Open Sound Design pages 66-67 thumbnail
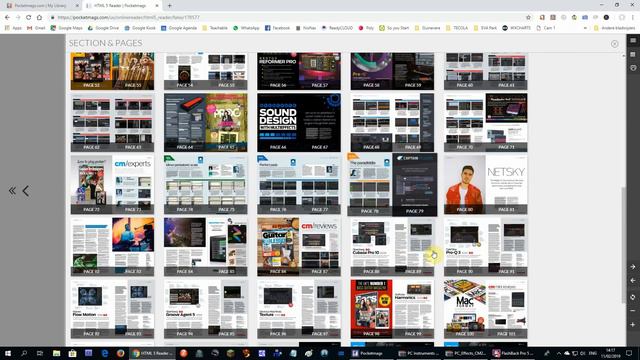The width and height of the screenshot is (640, 360). (x=299, y=122)
